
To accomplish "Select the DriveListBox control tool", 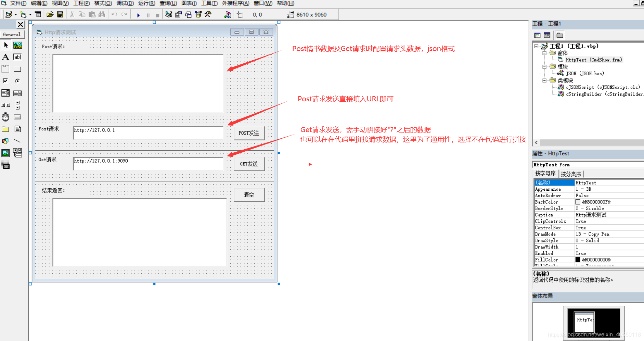I will tap(17, 117).
